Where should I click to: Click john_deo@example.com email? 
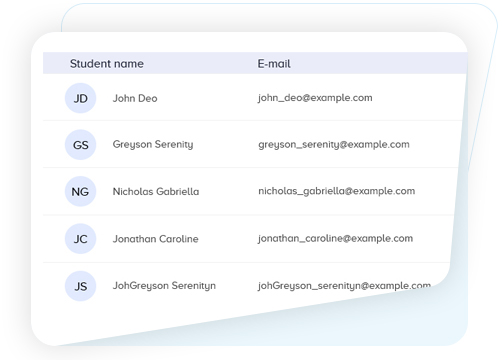click(x=315, y=98)
